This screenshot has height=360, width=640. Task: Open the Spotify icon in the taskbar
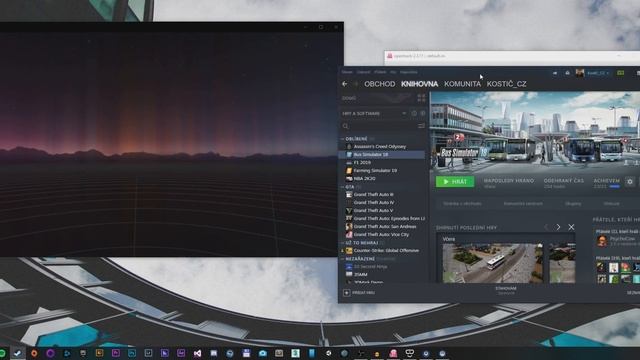[x=2, y=353]
